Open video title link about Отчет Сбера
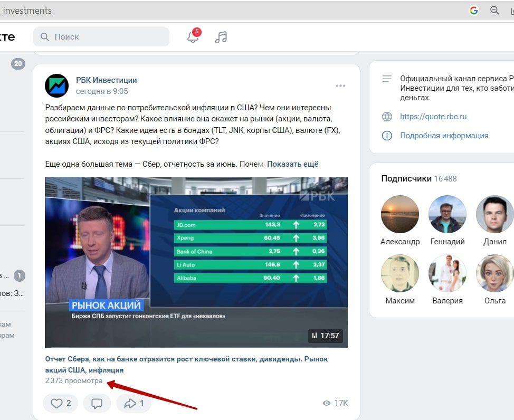The image size is (514, 420). pyautogui.click(x=186, y=364)
